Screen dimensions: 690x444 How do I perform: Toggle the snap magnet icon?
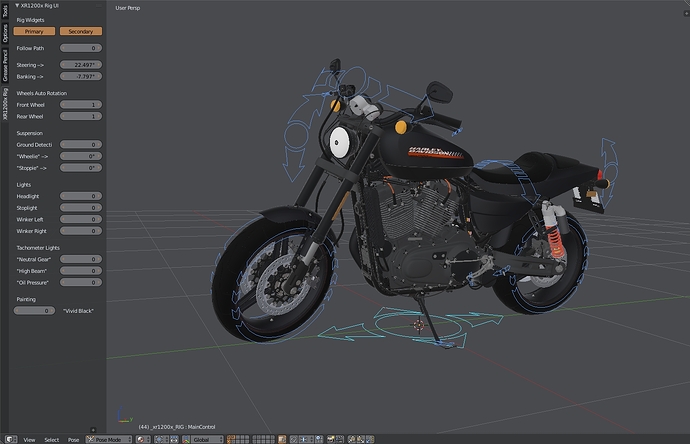pyautogui.click(x=294, y=439)
